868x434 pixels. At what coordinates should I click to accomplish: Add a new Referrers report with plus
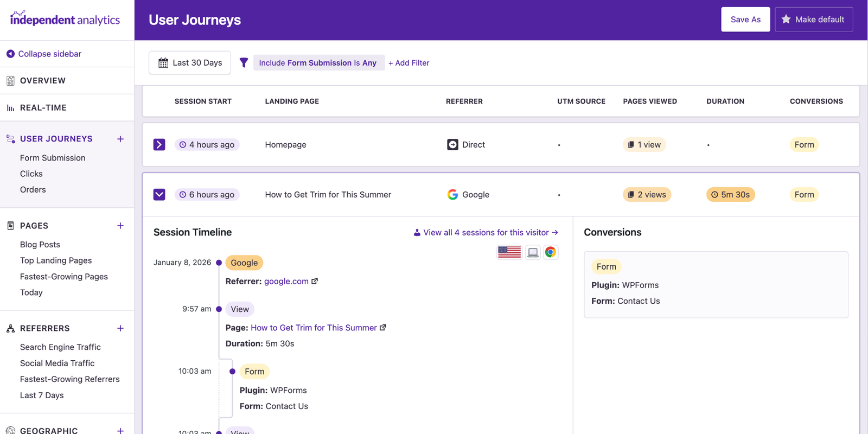click(120, 328)
